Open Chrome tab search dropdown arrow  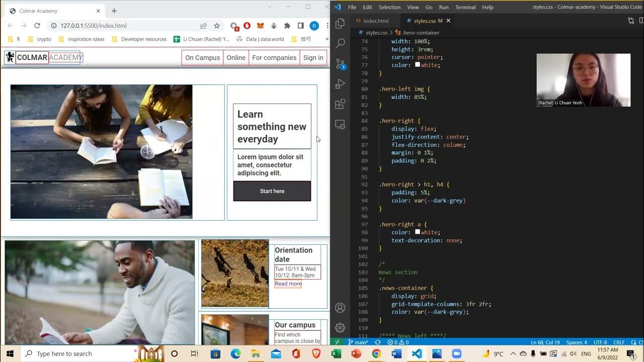click(x=270, y=7)
